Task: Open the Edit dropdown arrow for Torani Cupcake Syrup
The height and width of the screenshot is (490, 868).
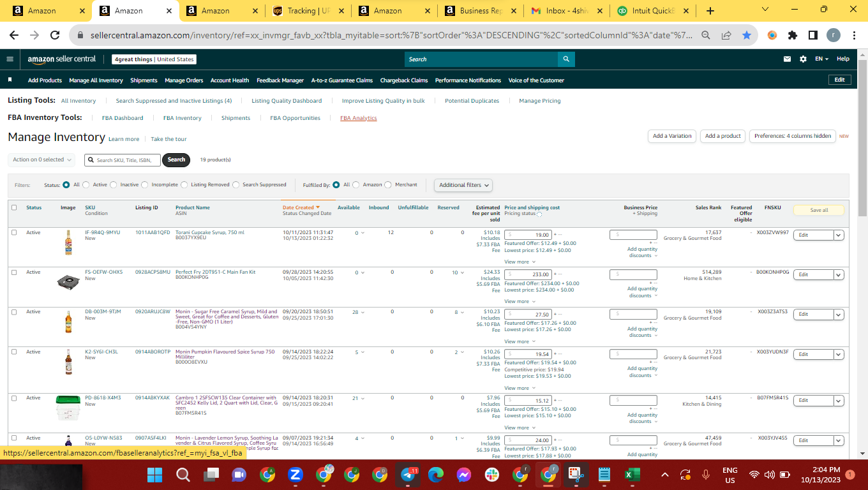Action: click(839, 235)
